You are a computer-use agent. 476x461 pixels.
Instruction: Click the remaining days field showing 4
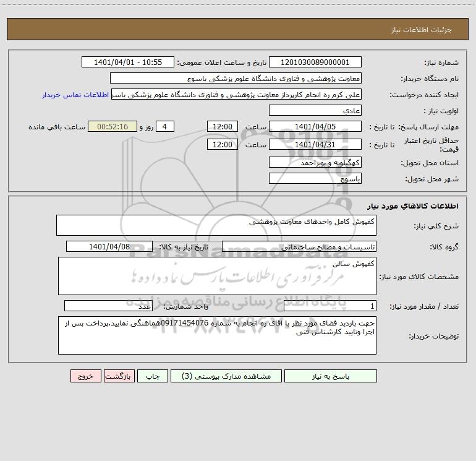[165, 126]
